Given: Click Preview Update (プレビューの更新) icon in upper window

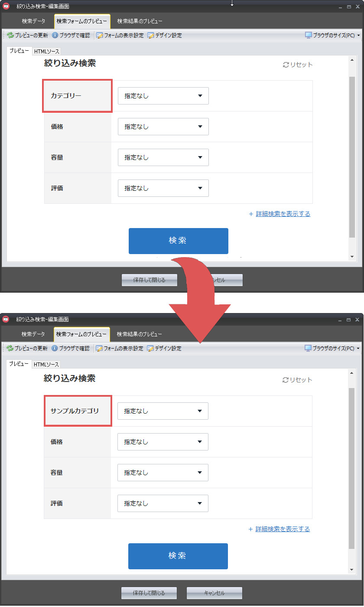Looking at the screenshot, I should point(10,35).
